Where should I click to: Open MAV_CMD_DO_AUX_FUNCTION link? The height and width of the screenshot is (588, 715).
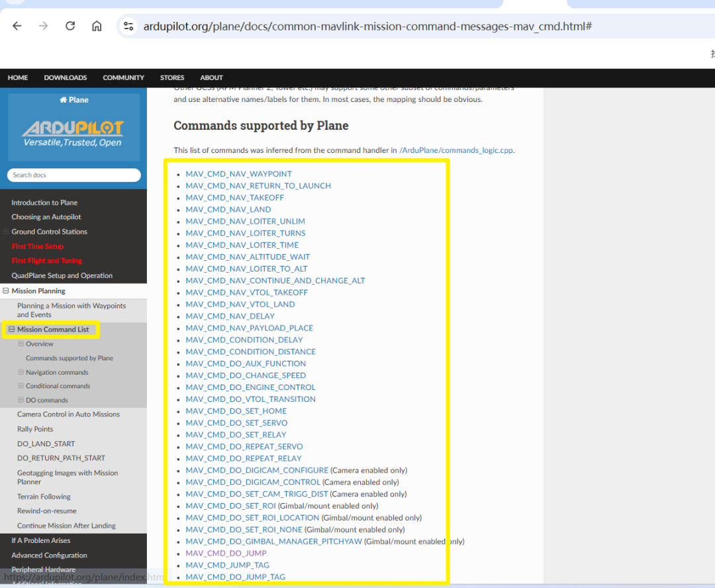pyautogui.click(x=246, y=364)
